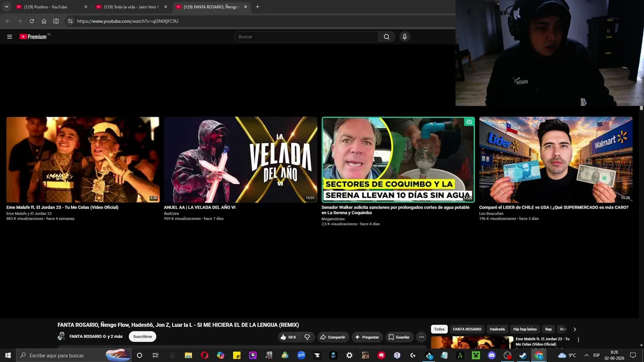Expand the tab search dropdown
Screen dimensions: 644x362
(x=7, y=7)
